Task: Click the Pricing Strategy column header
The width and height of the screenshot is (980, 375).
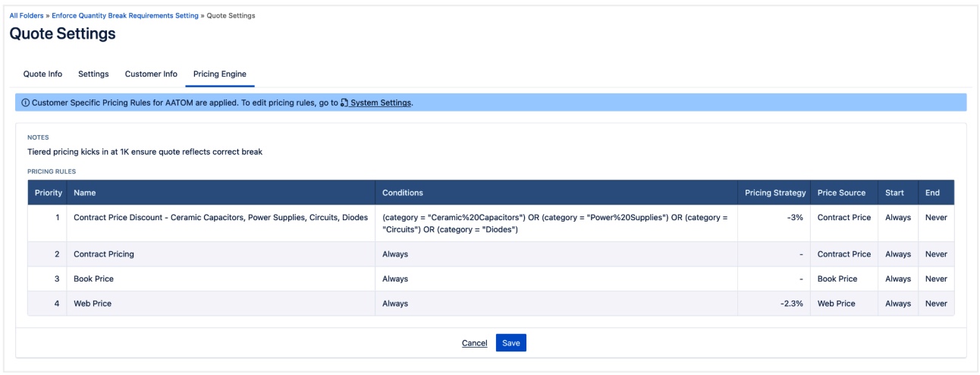Action: coord(774,193)
